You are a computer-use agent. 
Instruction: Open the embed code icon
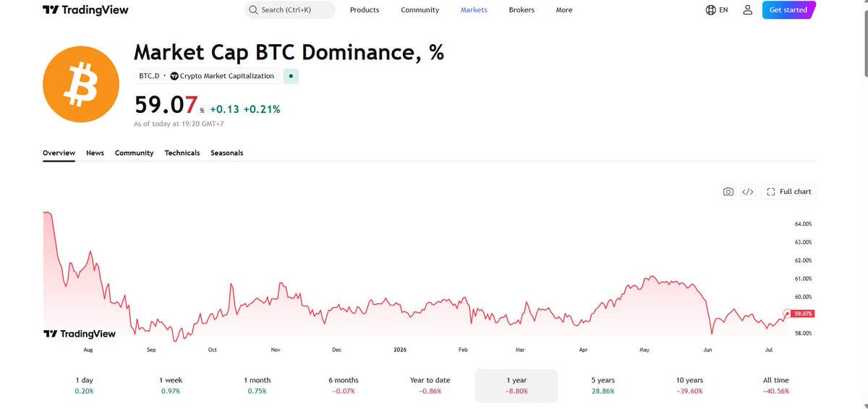pyautogui.click(x=748, y=192)
